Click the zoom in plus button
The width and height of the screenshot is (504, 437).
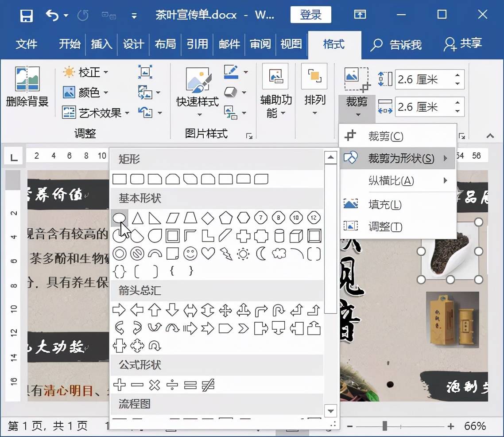(451, 426)
